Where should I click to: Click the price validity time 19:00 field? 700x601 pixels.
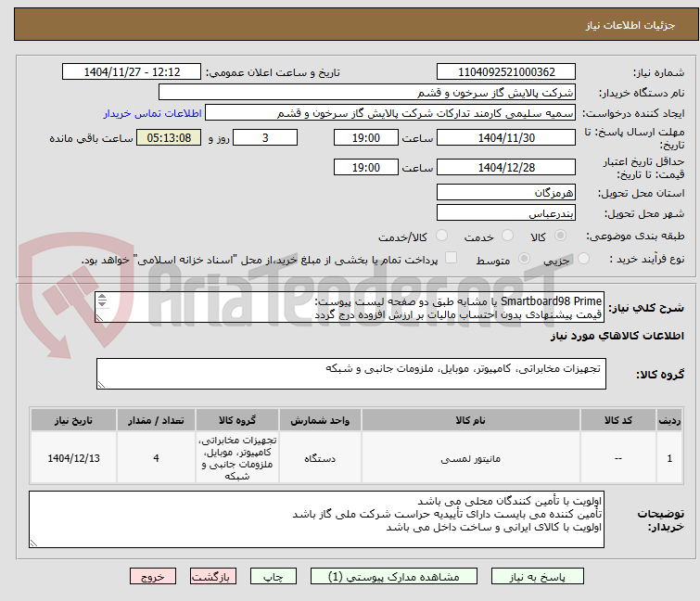click(366, 168)
